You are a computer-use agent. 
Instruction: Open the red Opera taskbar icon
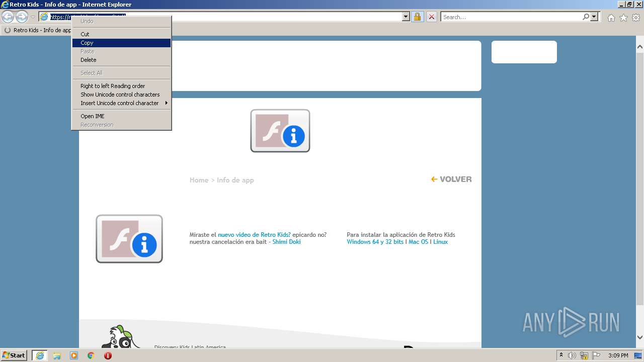(x=108, y=355)
